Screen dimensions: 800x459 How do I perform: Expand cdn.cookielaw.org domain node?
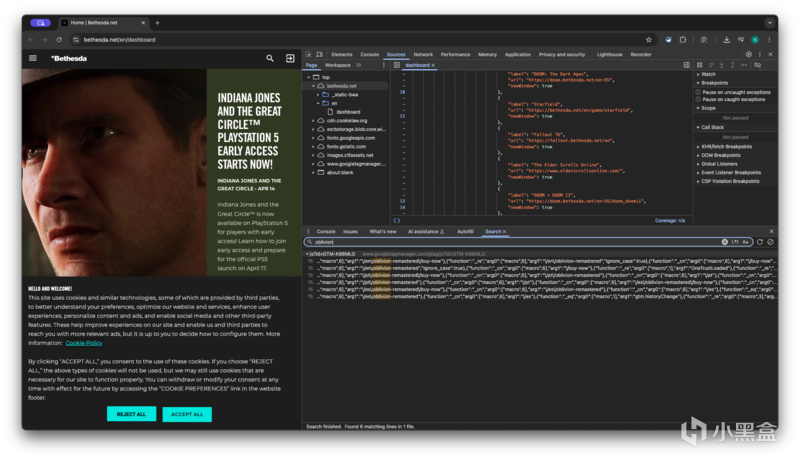[x=313, y=121]
